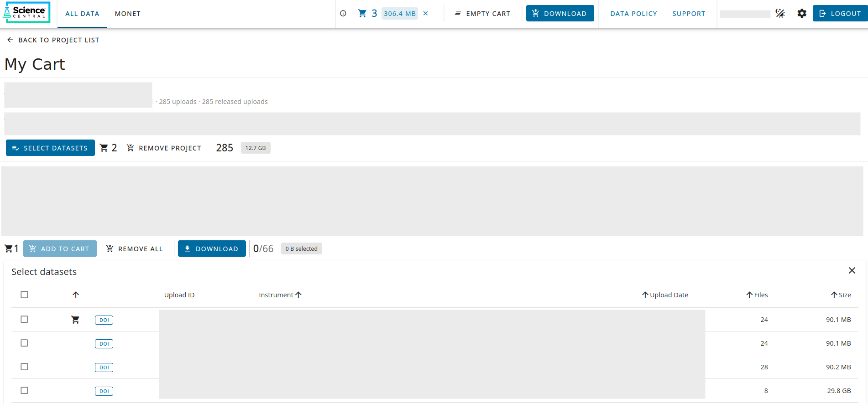
Task: Click the cart icon in first dataset row
Action: click(75, 320)
